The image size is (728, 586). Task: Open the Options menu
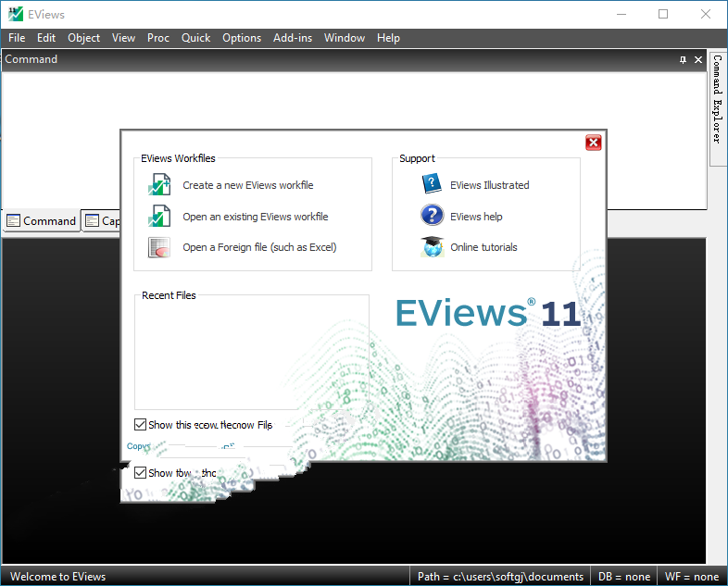tap(242, 38)
